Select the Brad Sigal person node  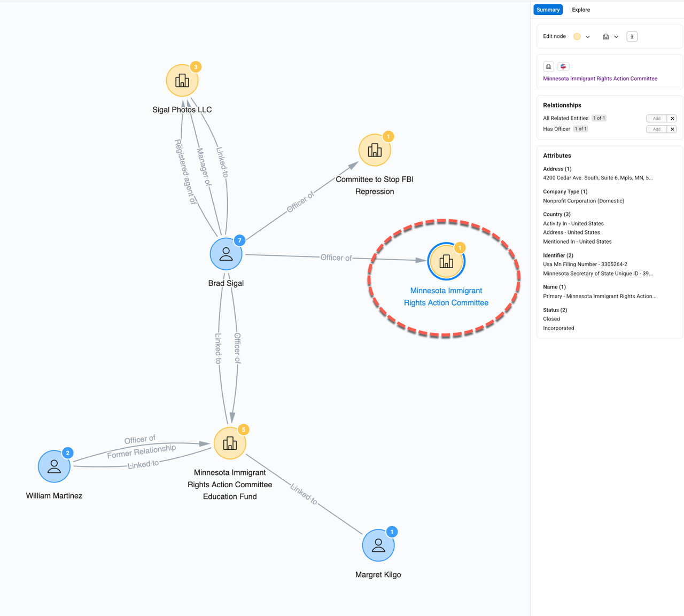click(x=226, y=254)
